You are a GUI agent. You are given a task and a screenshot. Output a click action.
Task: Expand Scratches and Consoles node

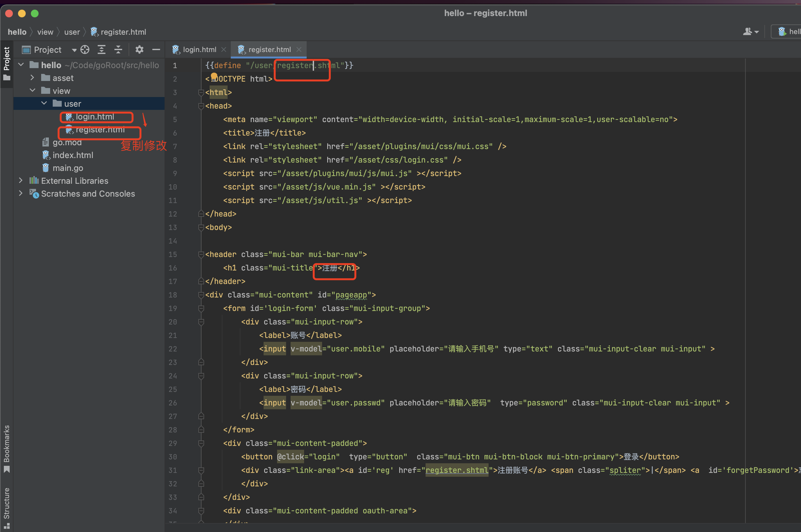point(21,193)
